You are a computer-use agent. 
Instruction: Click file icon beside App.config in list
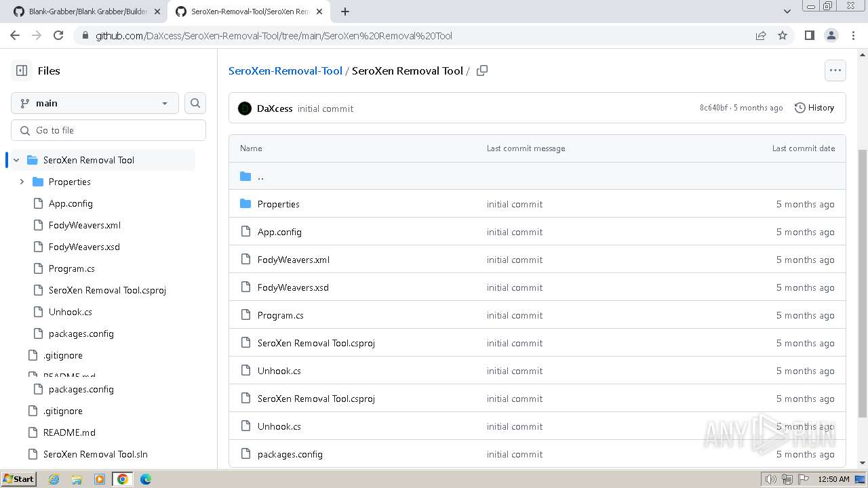coord(245,232)
